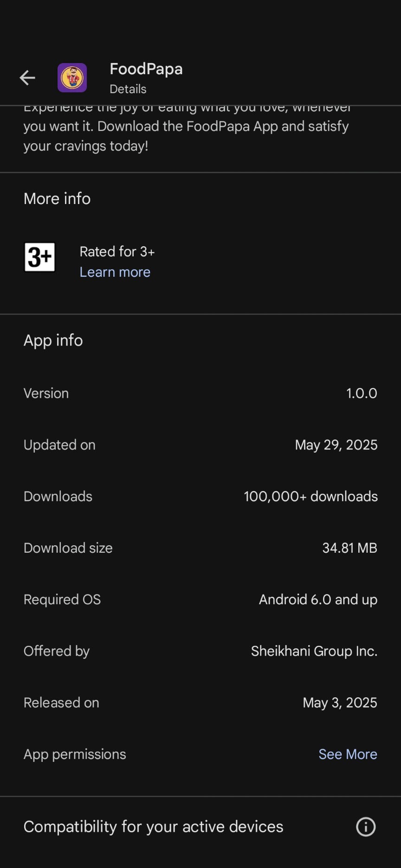
Task: Click Sheikhani Group Inc. developer name
Action: 314,651
